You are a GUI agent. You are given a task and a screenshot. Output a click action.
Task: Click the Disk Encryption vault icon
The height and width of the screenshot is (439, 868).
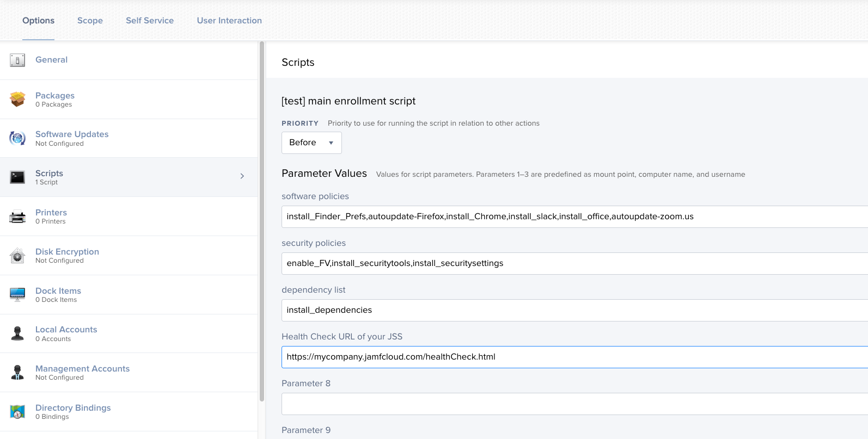tap(17, 256)
